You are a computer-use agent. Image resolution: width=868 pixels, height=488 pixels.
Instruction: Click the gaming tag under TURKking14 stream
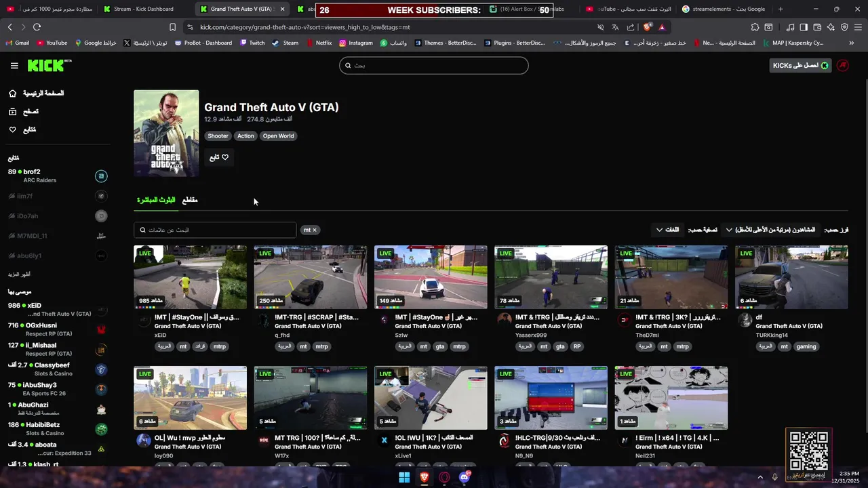pos(806,346)
